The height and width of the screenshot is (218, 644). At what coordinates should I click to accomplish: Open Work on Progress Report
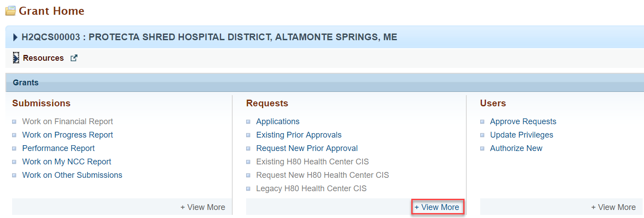click(x=68, y=135)
